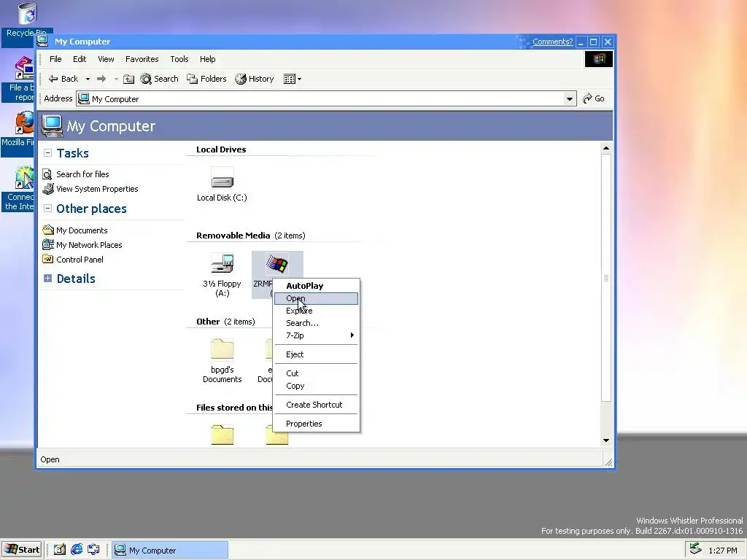Open the Help menu
The image size is (747, 560).
[x=207, y=59]
